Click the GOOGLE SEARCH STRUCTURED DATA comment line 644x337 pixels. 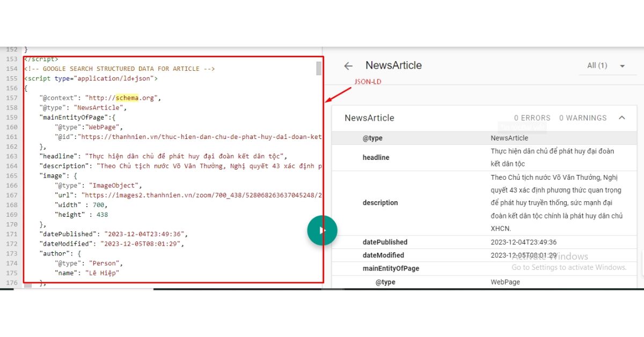119,69
